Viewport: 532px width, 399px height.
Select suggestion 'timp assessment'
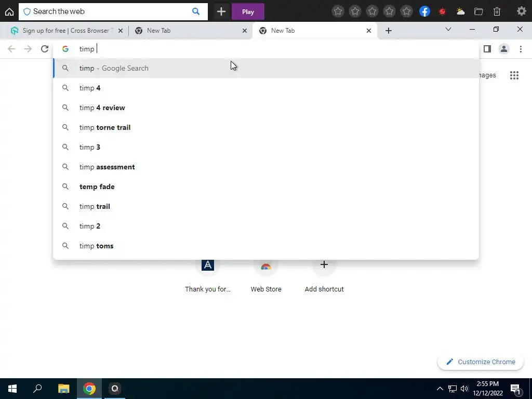(266, 167)
